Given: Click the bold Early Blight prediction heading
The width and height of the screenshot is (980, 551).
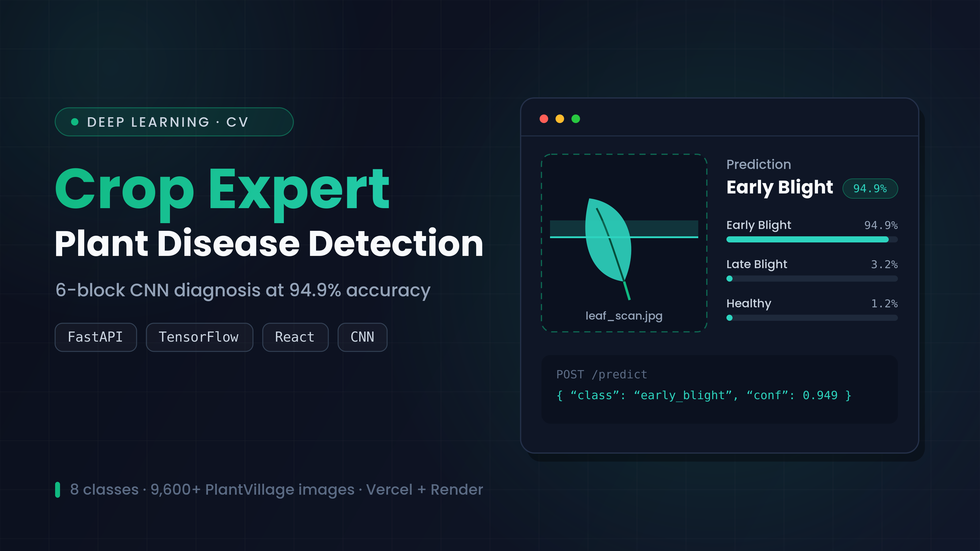Looking at the screenshot, I should pyautogui.click(x=779, y=187).
